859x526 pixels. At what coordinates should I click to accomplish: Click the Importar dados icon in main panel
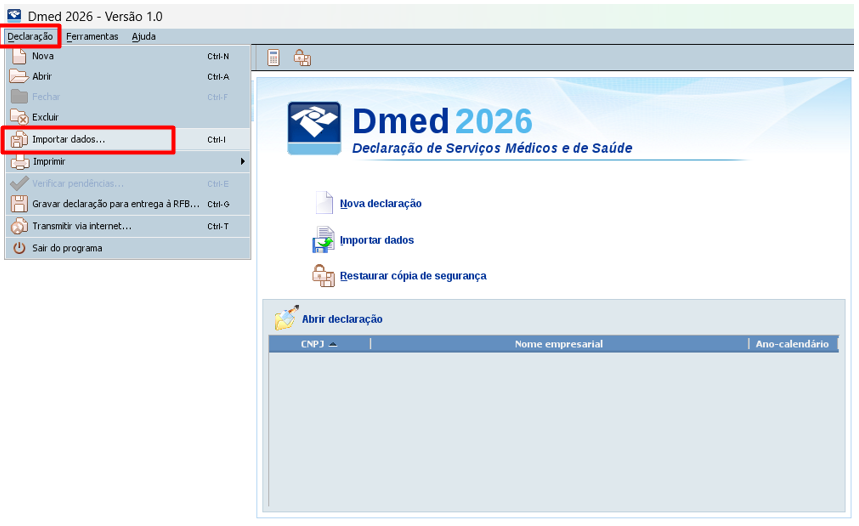tap(324, 240)
